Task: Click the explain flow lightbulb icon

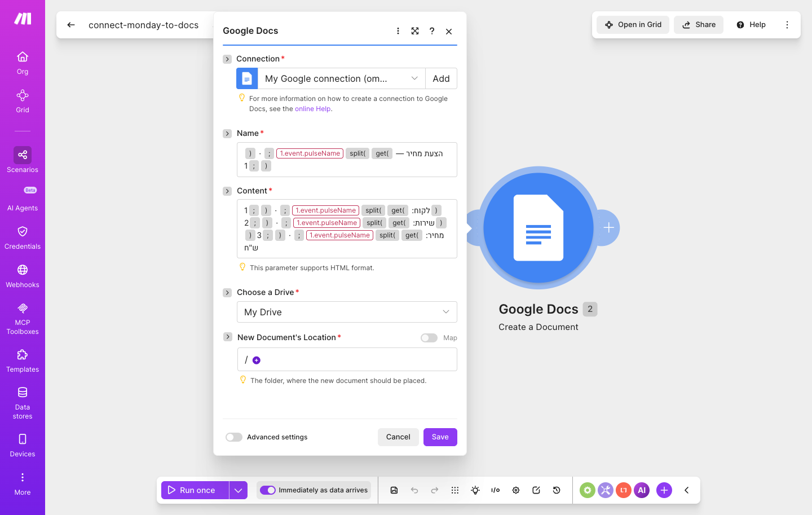Action: tap(475, 490)
